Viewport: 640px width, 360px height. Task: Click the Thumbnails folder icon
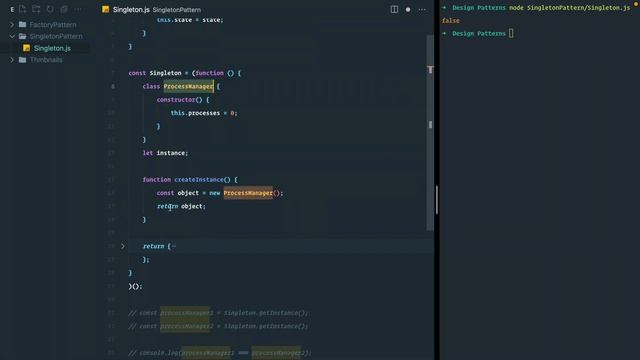(x=22, y=60)
